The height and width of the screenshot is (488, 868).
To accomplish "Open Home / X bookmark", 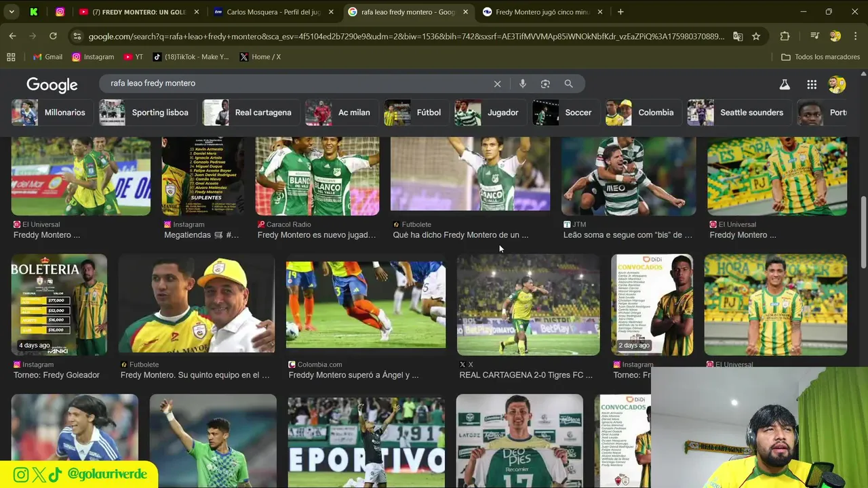I will [260, 57].
